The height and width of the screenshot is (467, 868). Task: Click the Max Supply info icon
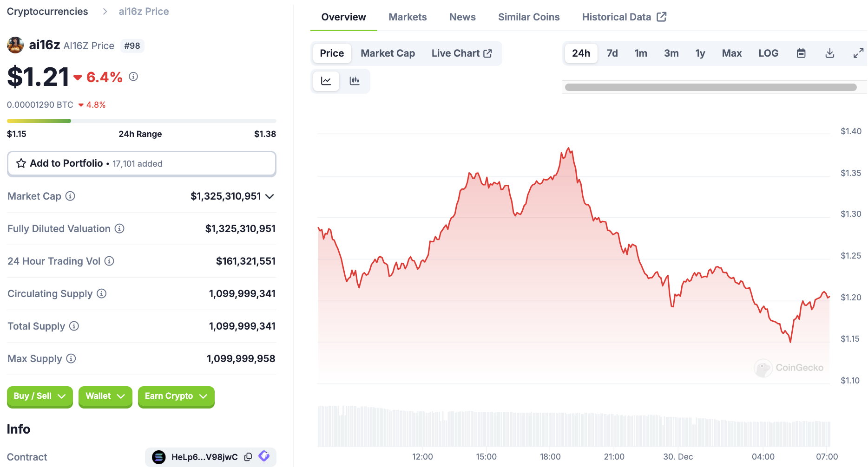71,358
